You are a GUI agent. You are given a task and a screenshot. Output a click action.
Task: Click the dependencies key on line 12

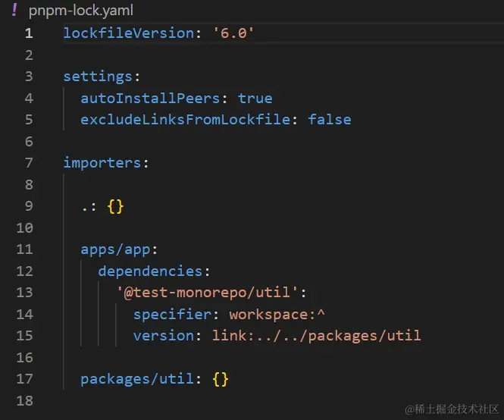(x=150, y=271)
